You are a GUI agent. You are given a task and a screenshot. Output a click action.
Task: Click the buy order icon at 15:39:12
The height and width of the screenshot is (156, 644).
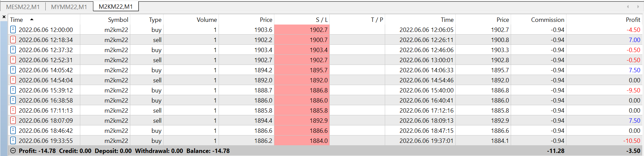click(x=13, y=90)
